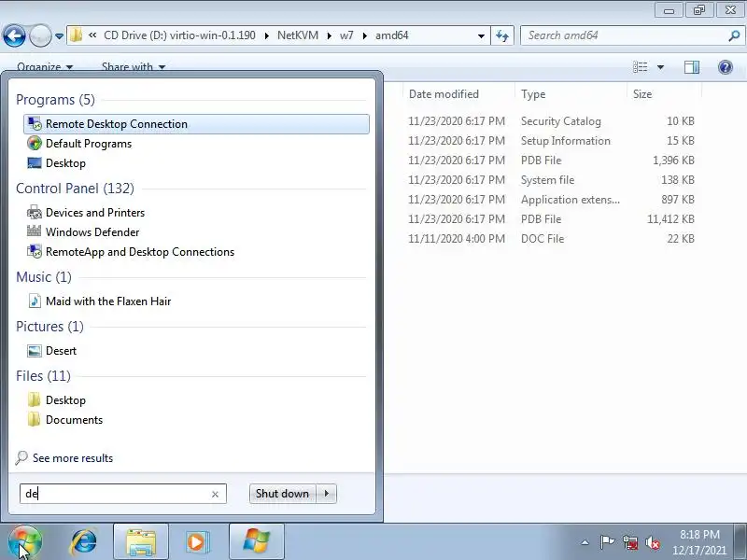Click the search magnifier icon
This screenshot has height=560, width=747.
(734, 35)
